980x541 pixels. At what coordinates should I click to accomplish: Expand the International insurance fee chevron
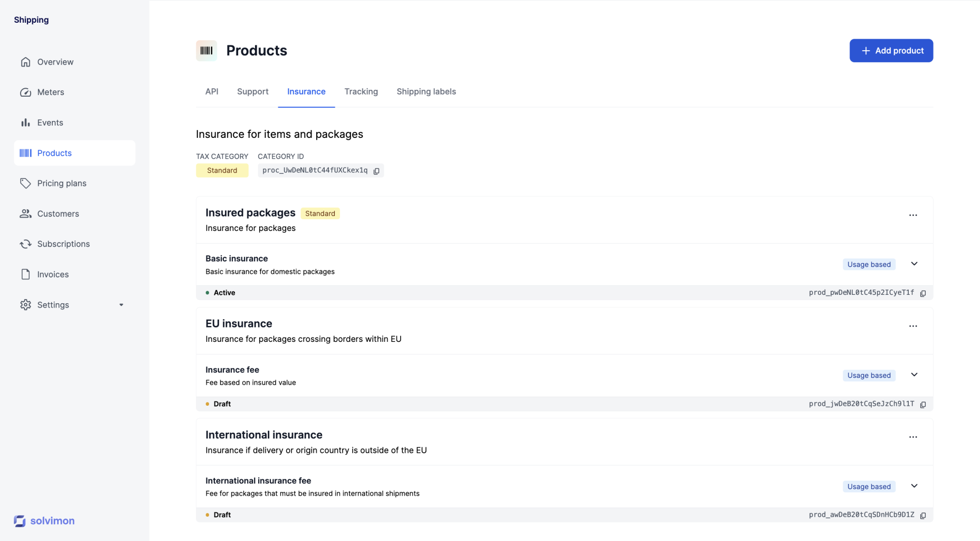(x=914, y=486)
